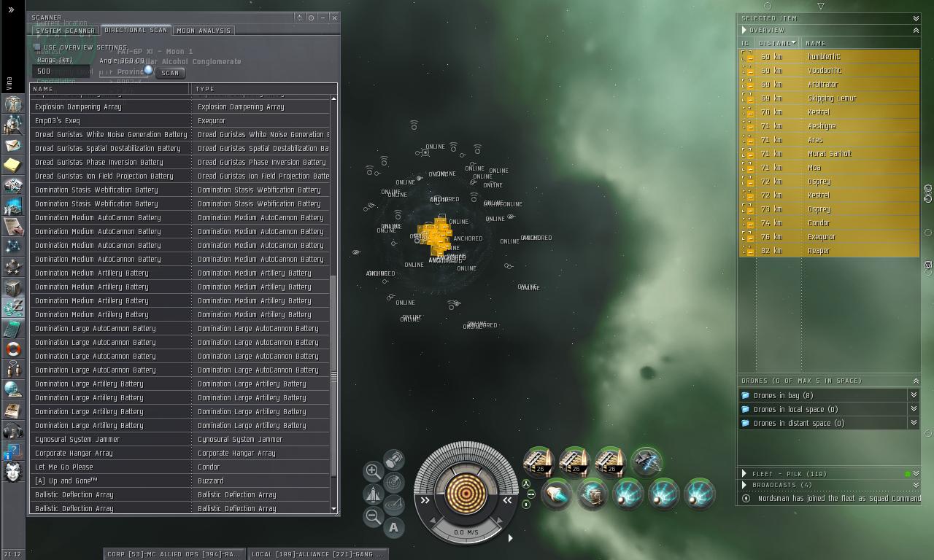Toggle the green fleet status indicator
Viewport: 934px width, 560px height.
coord(907,474)
